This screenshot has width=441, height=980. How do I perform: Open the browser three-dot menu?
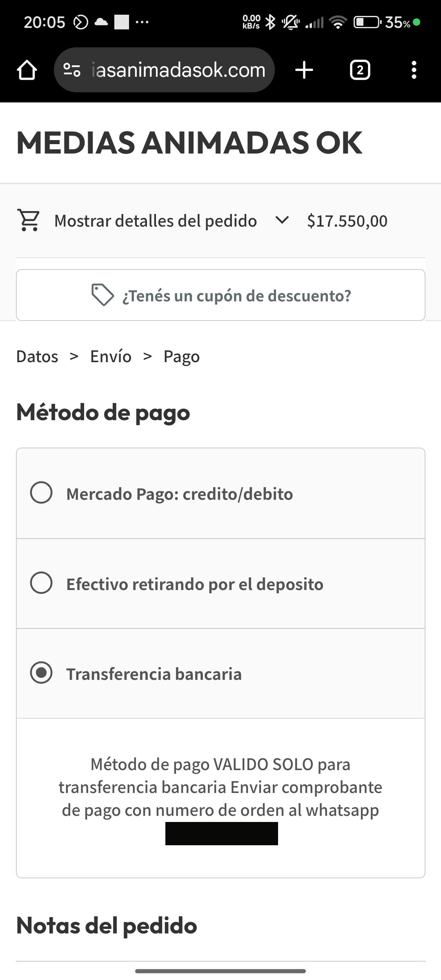tap(414, 70)
